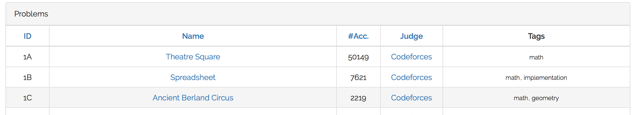This screenshot has height=115, width=644.
Task: Click Codeforces link in Spreadsheet row
Action: tap(411, 77)
